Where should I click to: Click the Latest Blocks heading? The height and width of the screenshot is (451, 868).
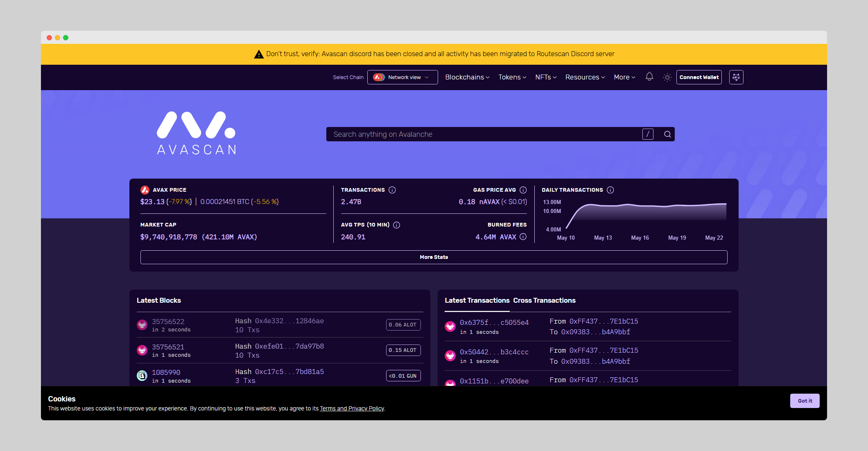click(159, 300)
